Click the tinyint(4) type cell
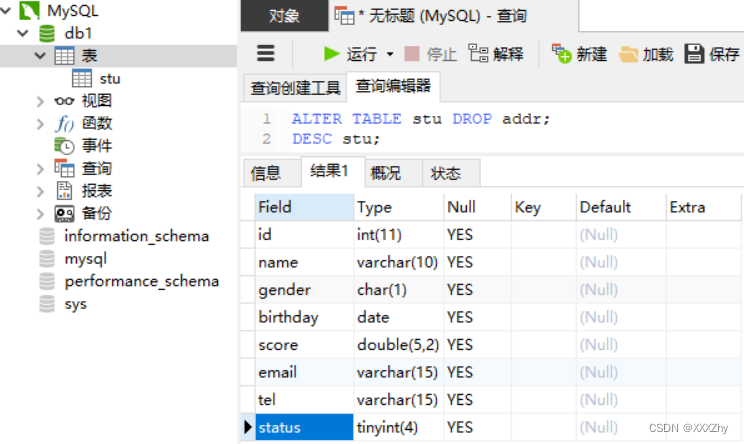This screenshot has width=744, height=444. 399,427
